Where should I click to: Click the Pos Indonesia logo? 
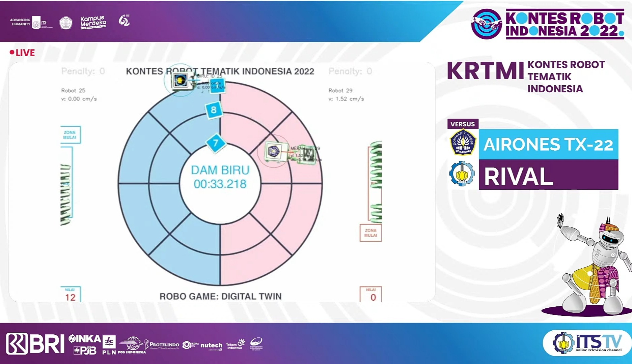pos(132,345)
